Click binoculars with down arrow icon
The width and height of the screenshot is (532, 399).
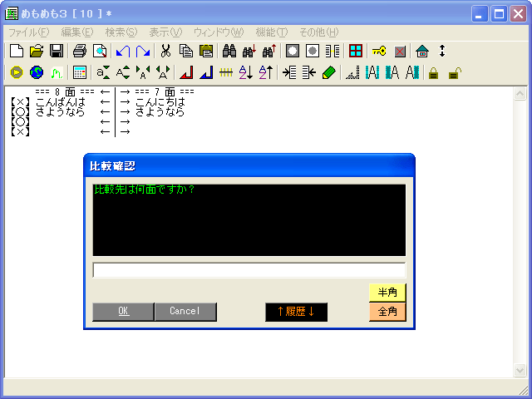pos(249,52)
